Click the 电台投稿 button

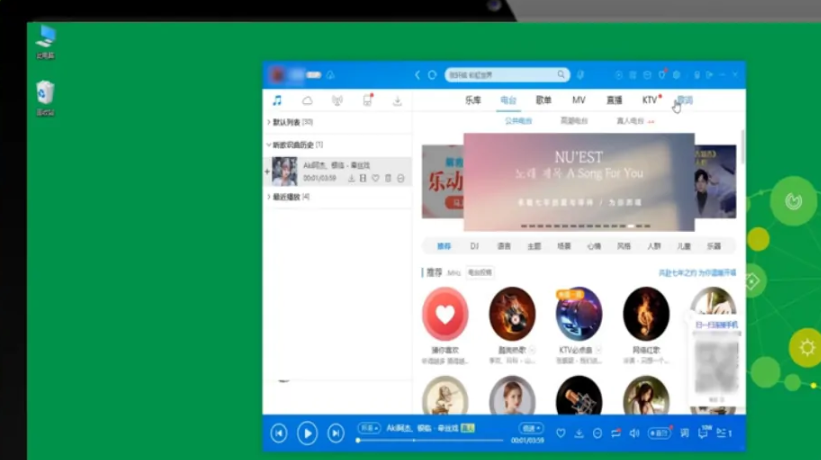pyautogui.click(x=480, y=273)
